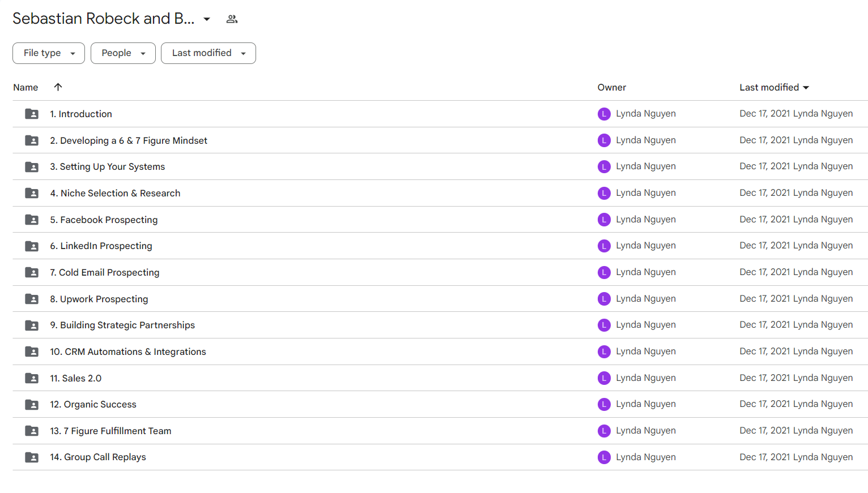Image resolution: width=868 pixels, height=493 pixels.
Task: Click modified date in 4. Niche Selection & Research row
Action: [796, 193]
